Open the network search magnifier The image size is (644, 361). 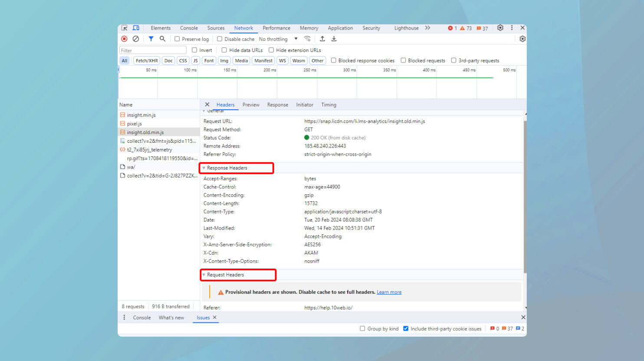click(162, 39)
